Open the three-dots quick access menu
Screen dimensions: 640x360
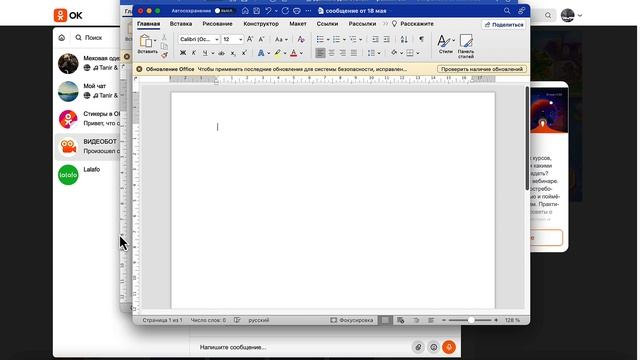point(308,11)
